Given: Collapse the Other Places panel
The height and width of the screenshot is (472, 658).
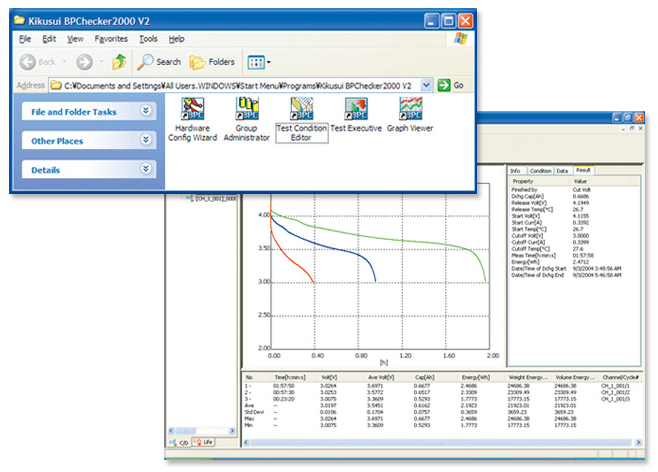Looking at the screenshot, I should (147, 141).
